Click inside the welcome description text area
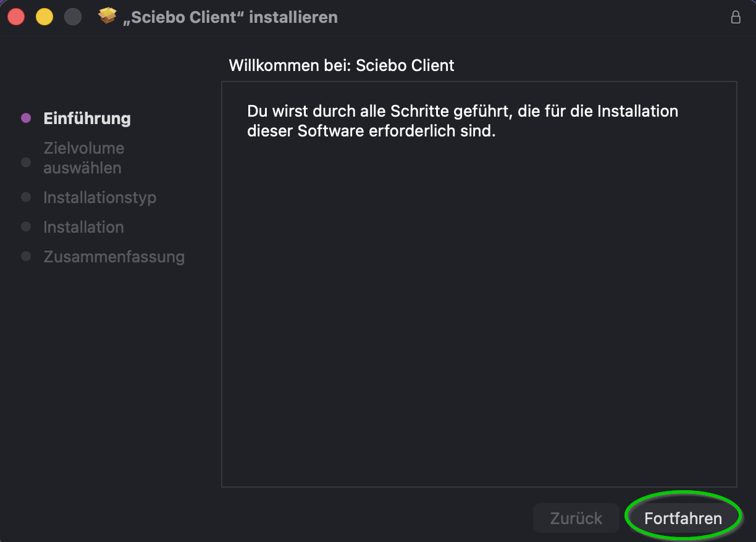The width and height of the screenshot is (756, 542). (462, 122)
